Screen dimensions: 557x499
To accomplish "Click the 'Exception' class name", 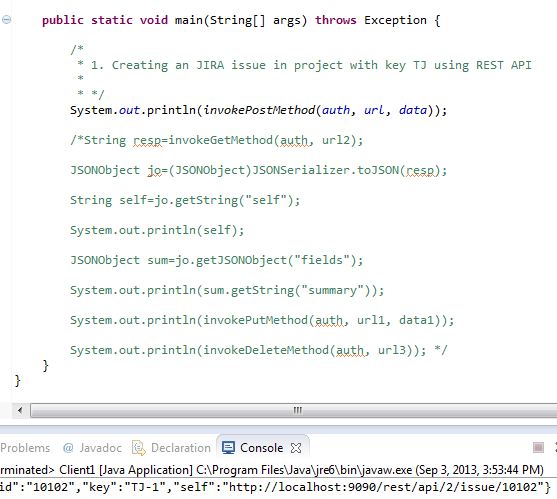I will tap(395, 20).
